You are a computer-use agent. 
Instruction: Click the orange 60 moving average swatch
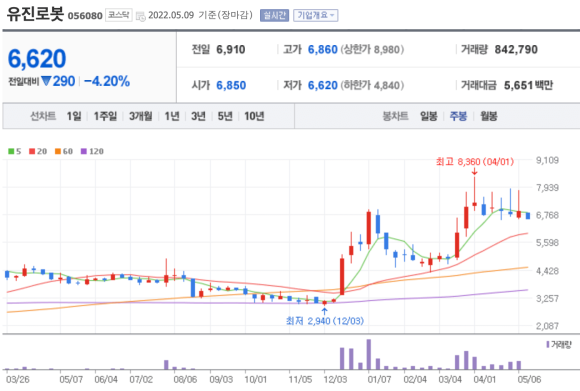click(x=58, y=151)
